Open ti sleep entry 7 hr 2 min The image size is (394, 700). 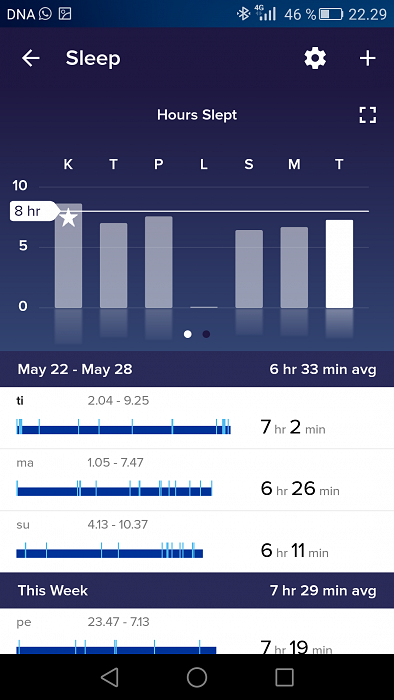pos(197,418)
